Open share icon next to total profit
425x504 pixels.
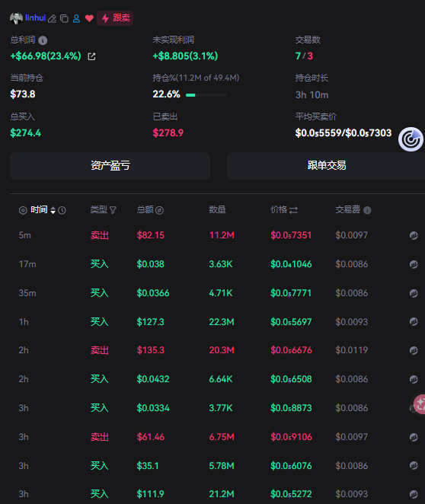[91, 56]
